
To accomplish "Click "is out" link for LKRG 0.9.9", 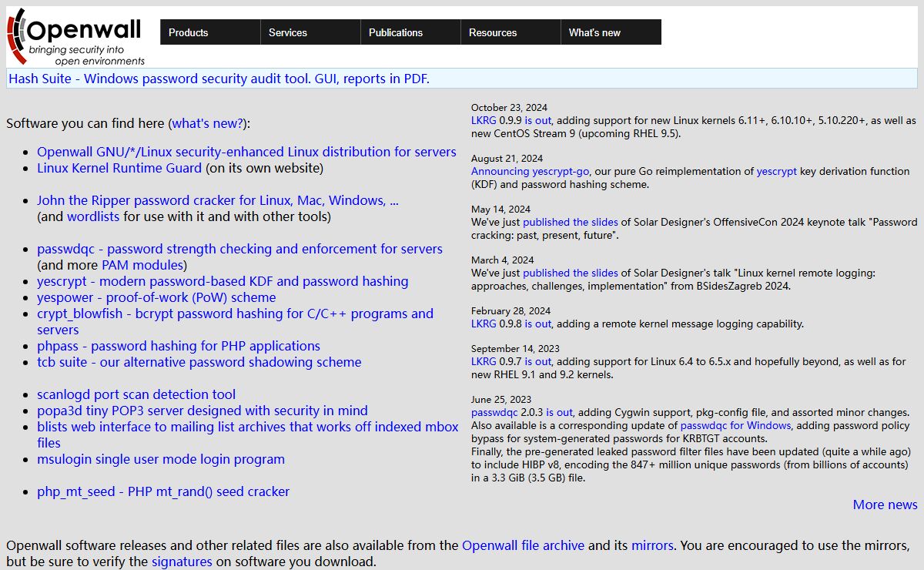I will coord(538,120).
